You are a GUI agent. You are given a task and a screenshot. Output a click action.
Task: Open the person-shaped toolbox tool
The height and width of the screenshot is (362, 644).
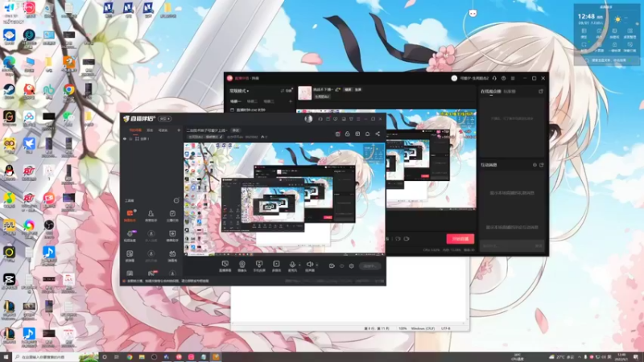[151, 216]
